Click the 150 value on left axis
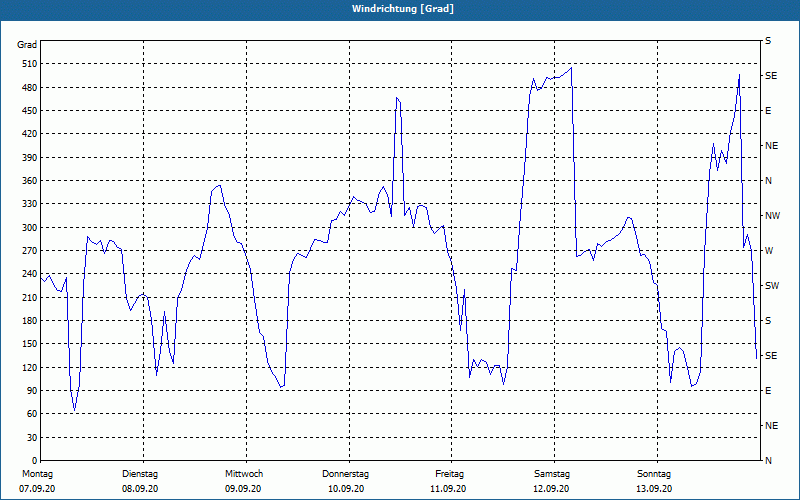 [x=30, y=344]
